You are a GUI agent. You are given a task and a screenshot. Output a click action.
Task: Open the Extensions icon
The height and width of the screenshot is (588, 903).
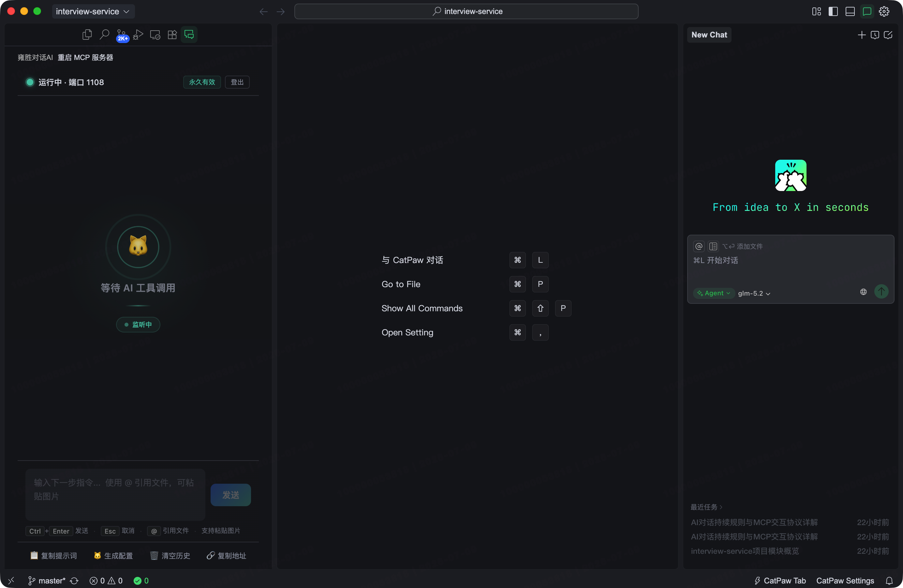(172, 35)
